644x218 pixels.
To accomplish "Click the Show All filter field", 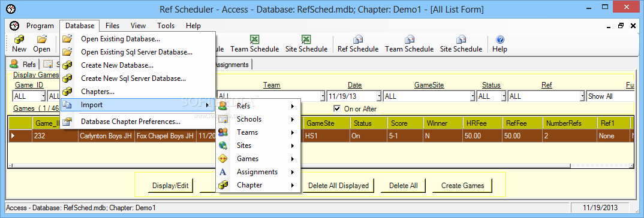I will 611,96.
